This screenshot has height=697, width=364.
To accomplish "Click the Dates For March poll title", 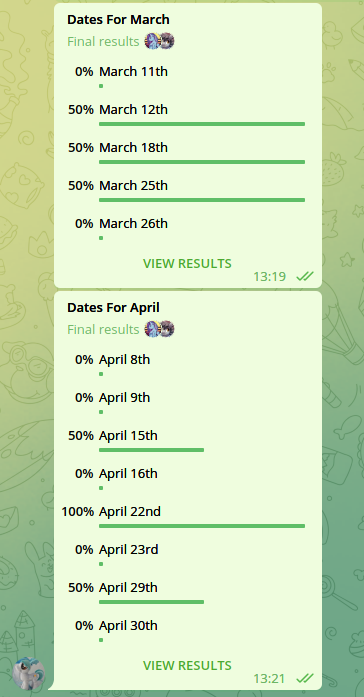I will coord(118,20).
